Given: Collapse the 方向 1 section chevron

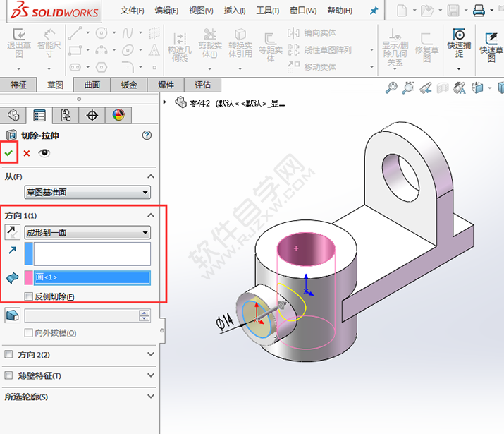Looking at the screenshot, I should coord(151,215).
